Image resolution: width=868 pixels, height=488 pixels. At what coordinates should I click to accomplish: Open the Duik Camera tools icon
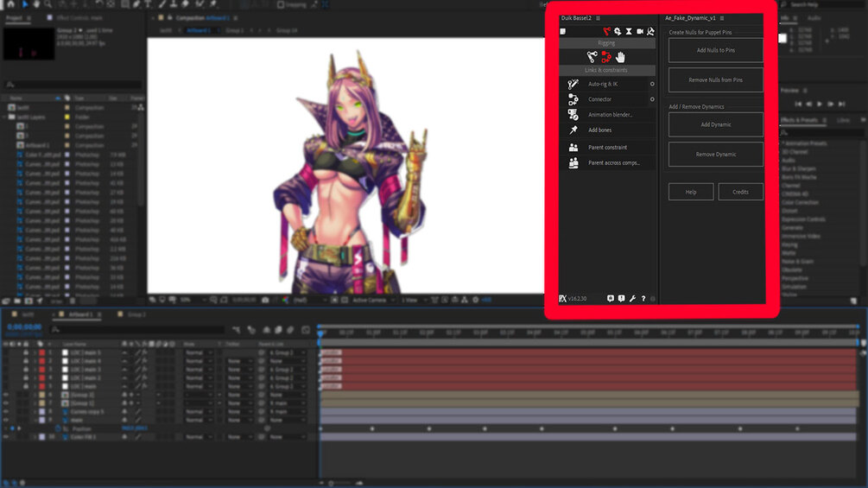640,32
